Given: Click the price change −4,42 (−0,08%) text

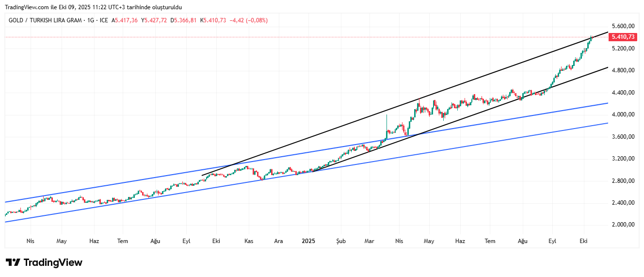Looking at the screenshot, I should [x=248, y=20].
